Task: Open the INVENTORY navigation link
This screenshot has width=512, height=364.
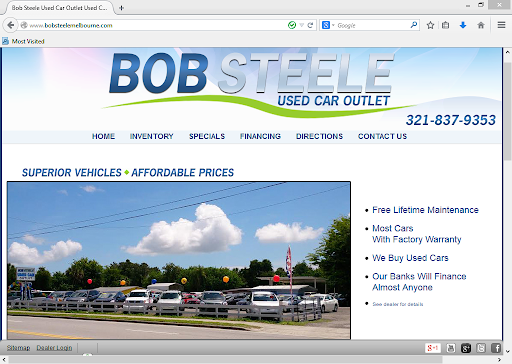Action: pyautogui.click(x=152, y=136)
